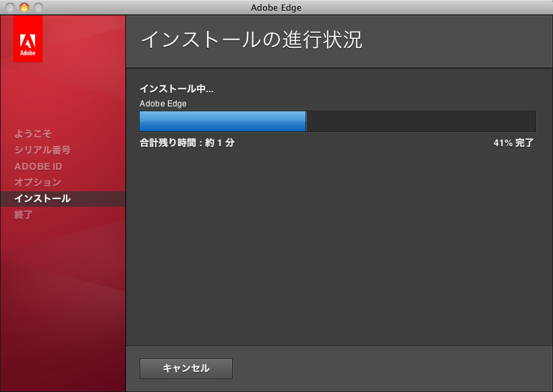Click the dark unfilled part of the progress bar
The image size is (553, 392).
pyautogui.click(x=421, y=121)
